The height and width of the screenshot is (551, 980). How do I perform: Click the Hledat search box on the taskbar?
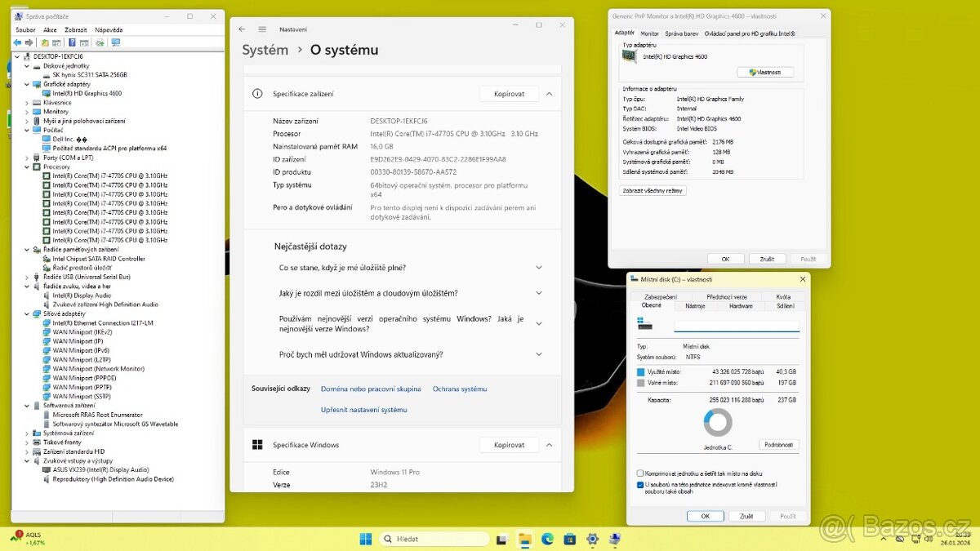(433, 539)
